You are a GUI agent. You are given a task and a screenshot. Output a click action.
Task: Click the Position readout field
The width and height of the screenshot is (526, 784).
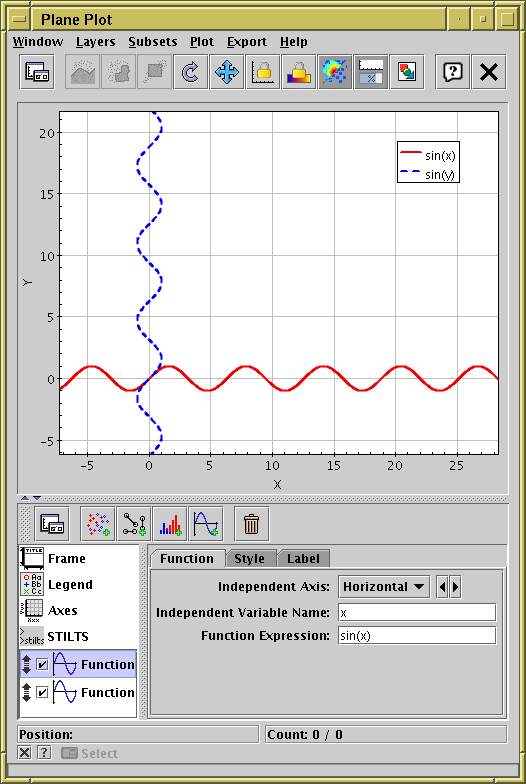pos(138,734)
